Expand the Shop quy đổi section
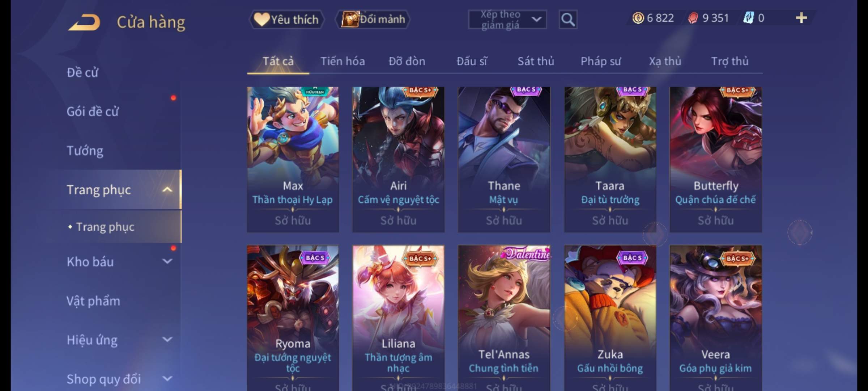Viewport: 868px width, 391px height. [167, 379]
